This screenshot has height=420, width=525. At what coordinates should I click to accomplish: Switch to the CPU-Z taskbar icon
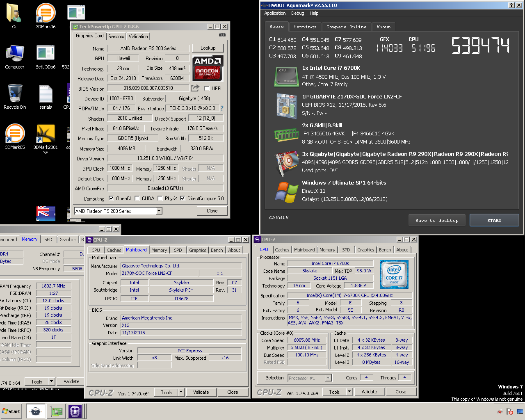click(75, 411)
